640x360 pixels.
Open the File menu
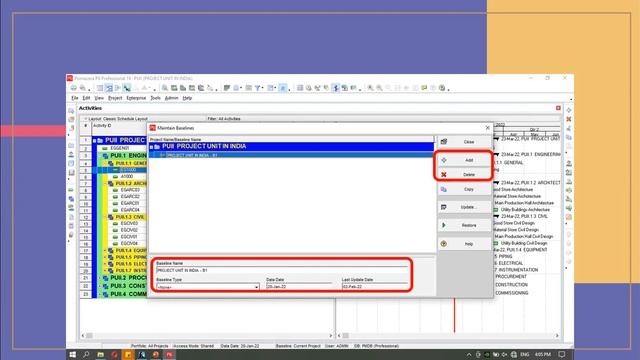click(x=75, y=98)
